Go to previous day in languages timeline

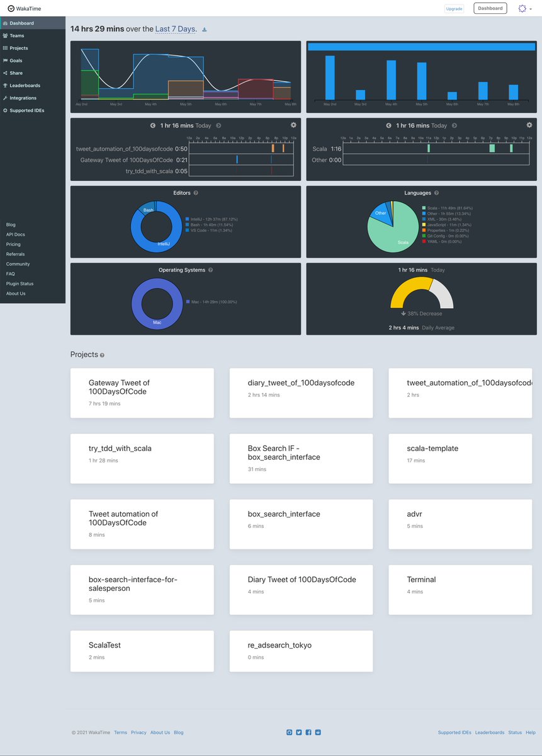(389, 126)
